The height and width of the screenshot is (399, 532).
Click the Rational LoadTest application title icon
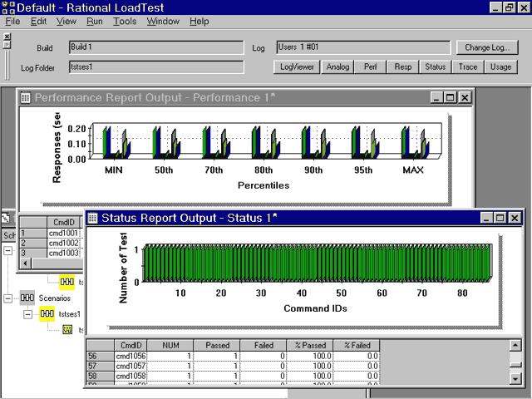(x=8, y=7)
